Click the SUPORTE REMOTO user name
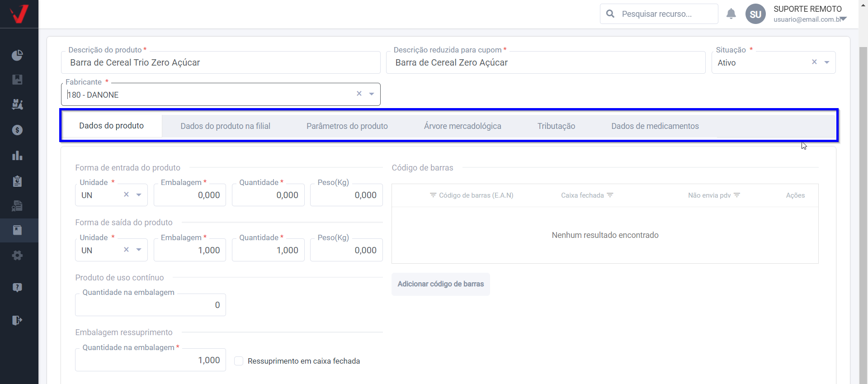This screenshot has height=384, width=868. click(807, 9)
